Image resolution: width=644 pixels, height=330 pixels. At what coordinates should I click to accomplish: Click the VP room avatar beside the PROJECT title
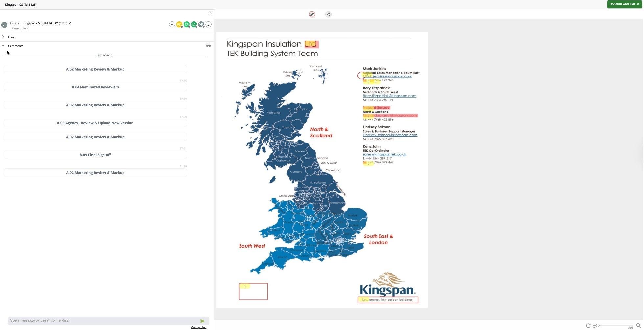4,25
